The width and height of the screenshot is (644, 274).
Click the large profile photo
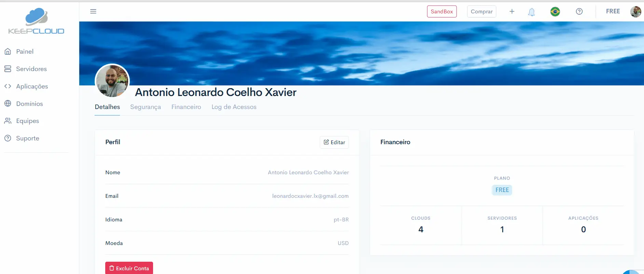(x=112, y=81)
